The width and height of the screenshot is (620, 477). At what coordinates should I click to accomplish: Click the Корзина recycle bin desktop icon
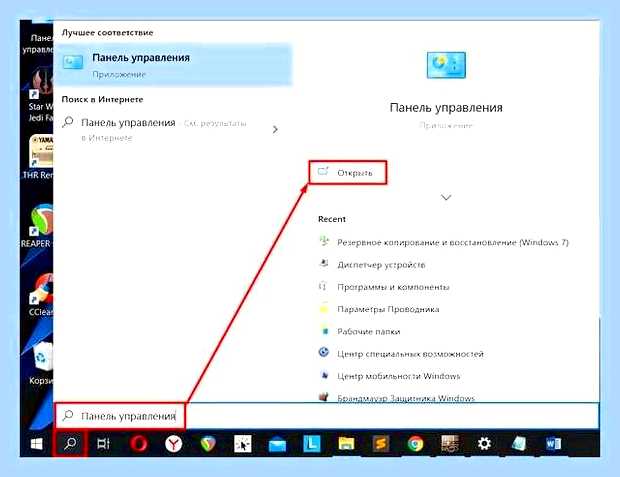click(41, 364)
